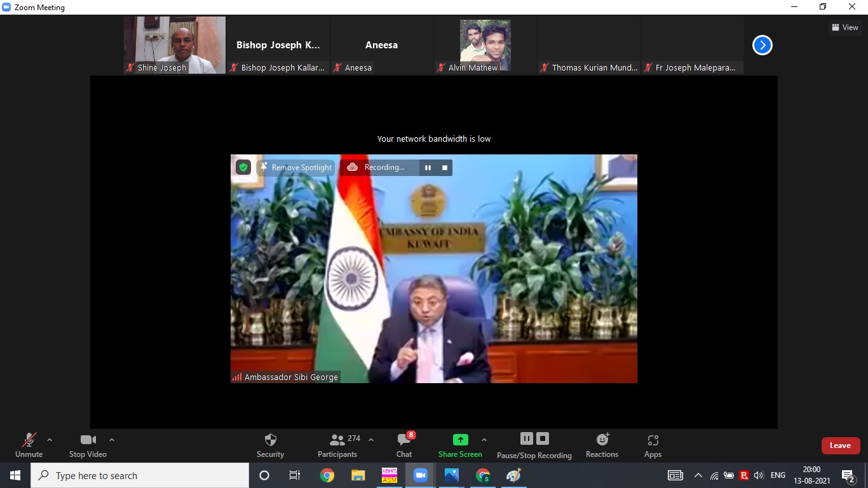Viewport: 868px width, 488px height.
Task: Pause recording in the bottom toolbar
Action: point(526,438)
